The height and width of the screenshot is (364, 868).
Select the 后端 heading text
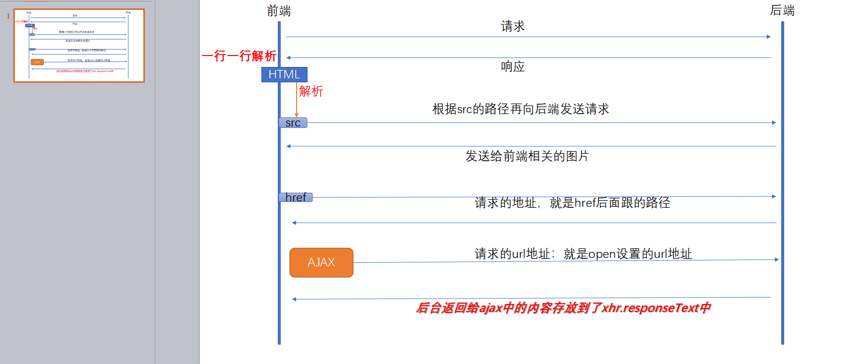coord(782,10)
